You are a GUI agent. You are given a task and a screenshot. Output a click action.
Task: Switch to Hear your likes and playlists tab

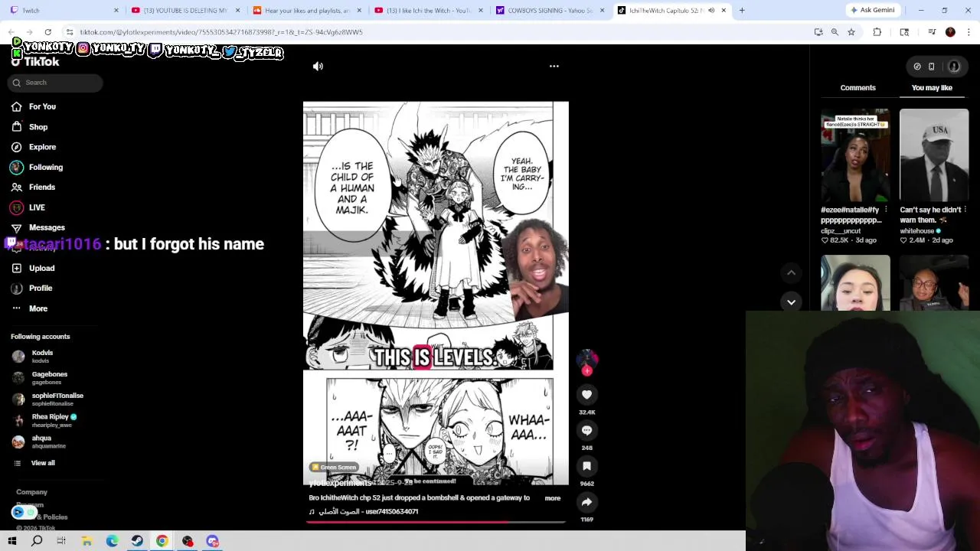308,11
